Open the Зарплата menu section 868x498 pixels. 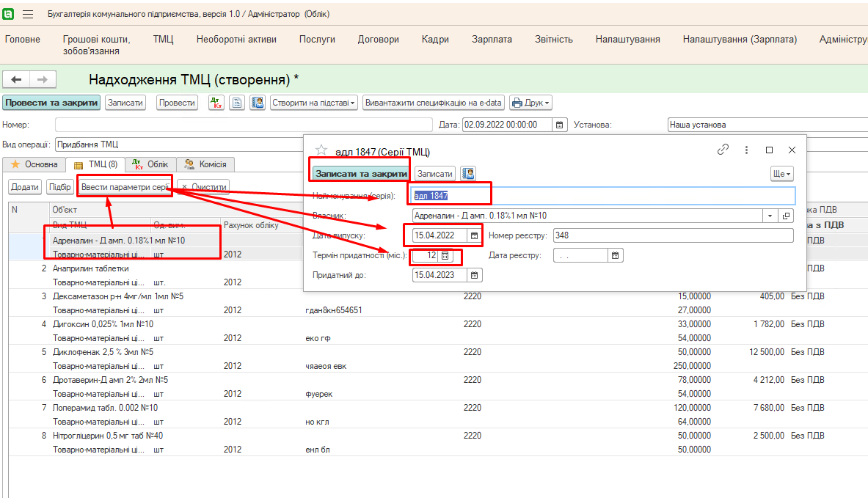(492, 40)
